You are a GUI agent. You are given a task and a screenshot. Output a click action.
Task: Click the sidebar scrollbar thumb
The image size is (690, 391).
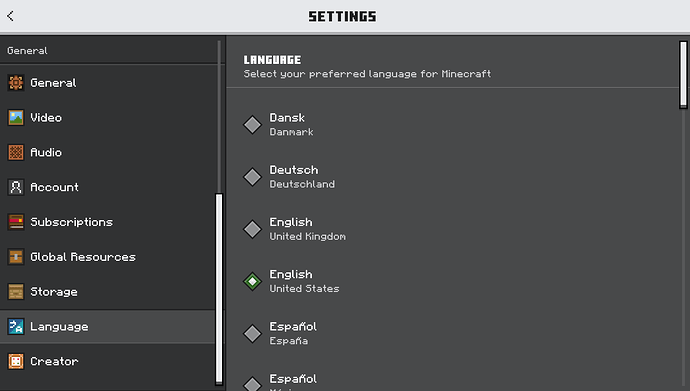[219, 289]
